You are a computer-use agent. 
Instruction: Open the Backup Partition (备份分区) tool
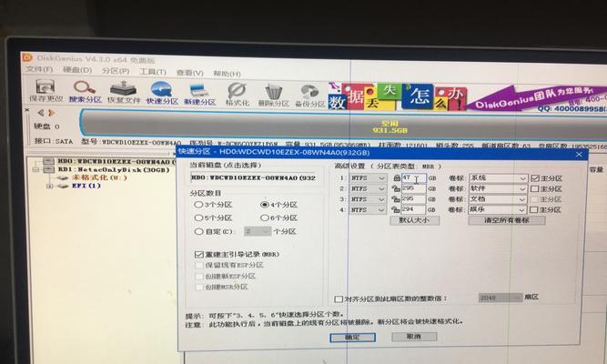(x=309, y=96)
